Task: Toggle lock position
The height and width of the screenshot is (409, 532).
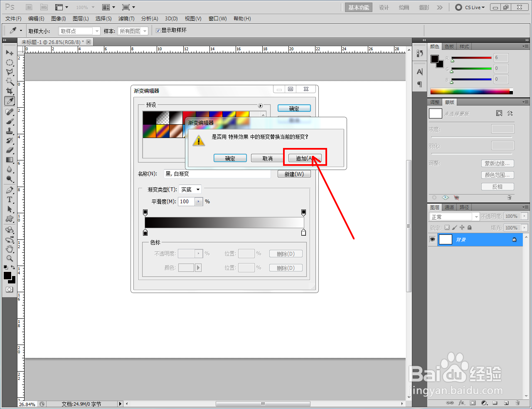Action: [462, 227]
